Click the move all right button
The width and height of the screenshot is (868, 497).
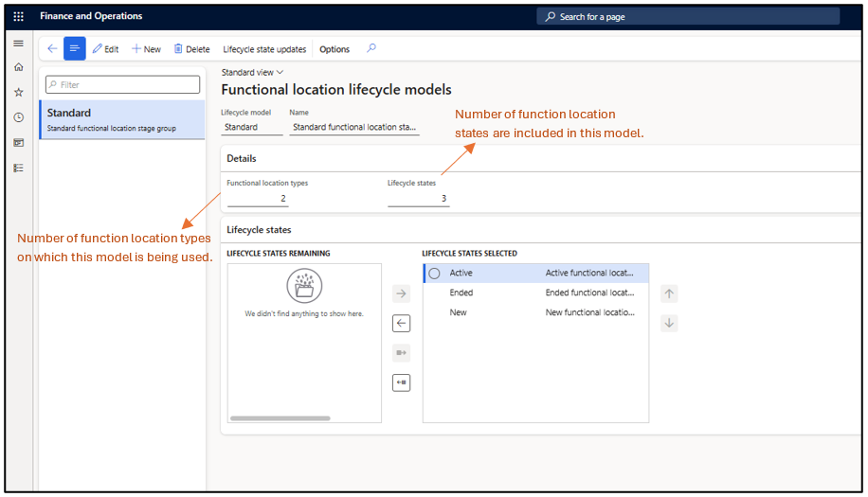click(402, 353)
